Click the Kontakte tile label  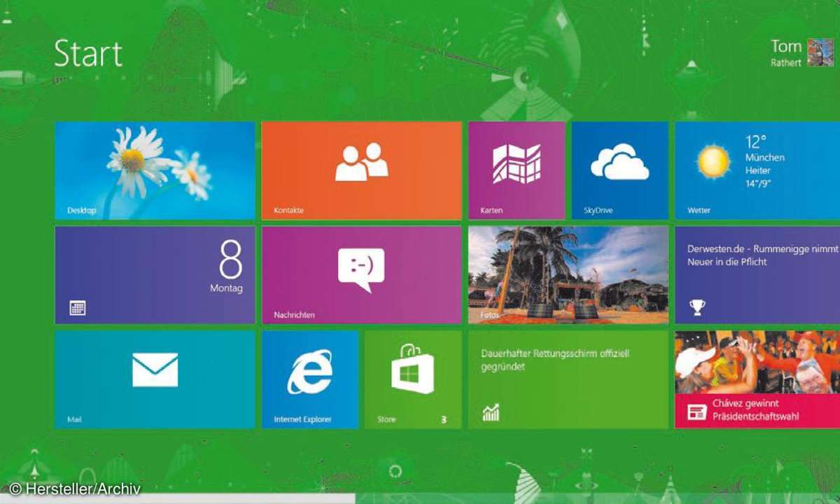(288, 210)
